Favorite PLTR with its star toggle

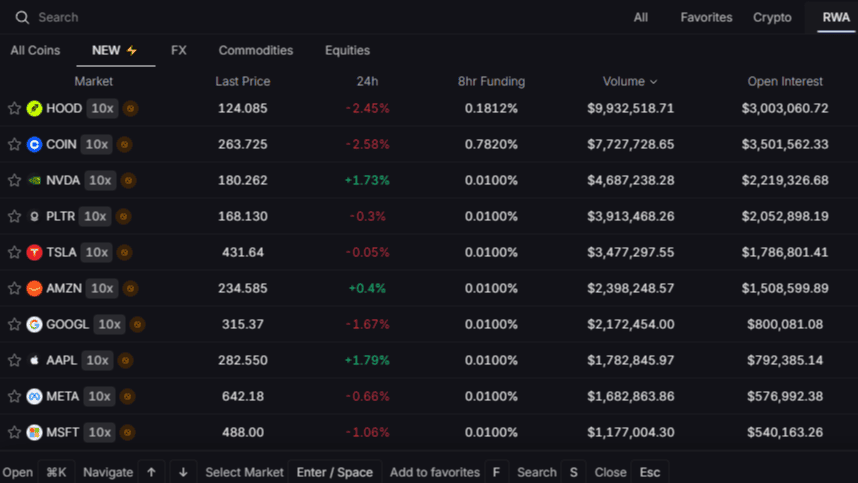[x=14, y=216]
